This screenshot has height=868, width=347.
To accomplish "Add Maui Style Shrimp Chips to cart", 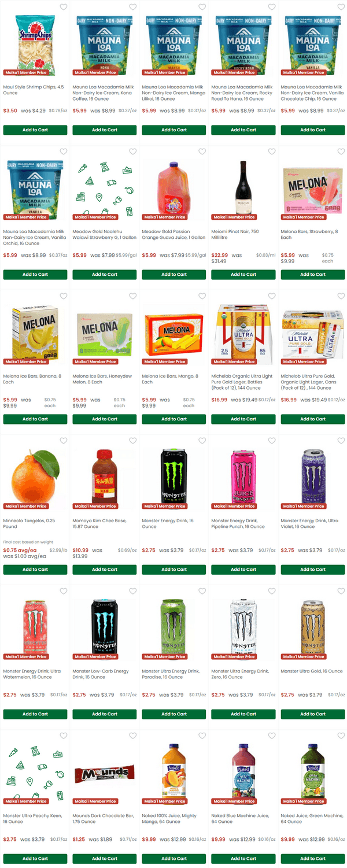I will (x=35, y=130).
